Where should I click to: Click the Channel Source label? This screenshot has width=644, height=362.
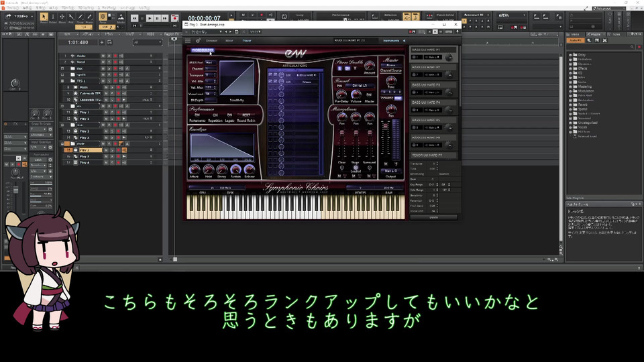point(390,70)
